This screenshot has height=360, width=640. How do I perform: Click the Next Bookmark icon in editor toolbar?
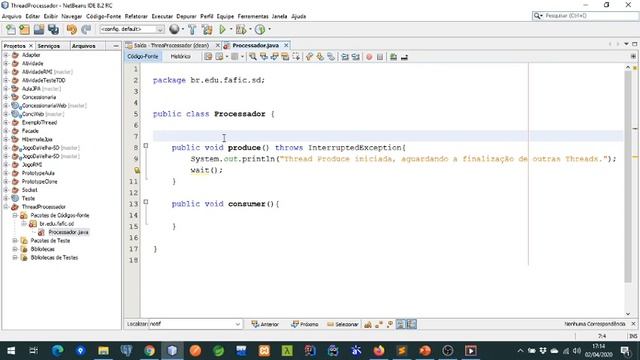click(x=320, y=57)
